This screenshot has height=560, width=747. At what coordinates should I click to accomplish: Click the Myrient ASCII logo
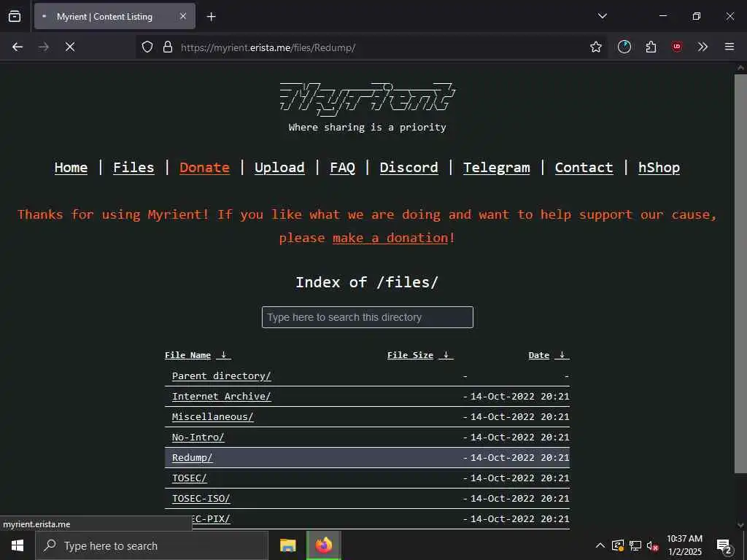point(368,99)
